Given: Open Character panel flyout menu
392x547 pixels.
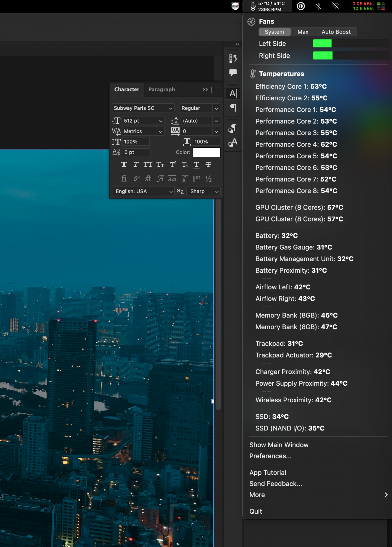Looking at the screenshot, I should (218, 89).
